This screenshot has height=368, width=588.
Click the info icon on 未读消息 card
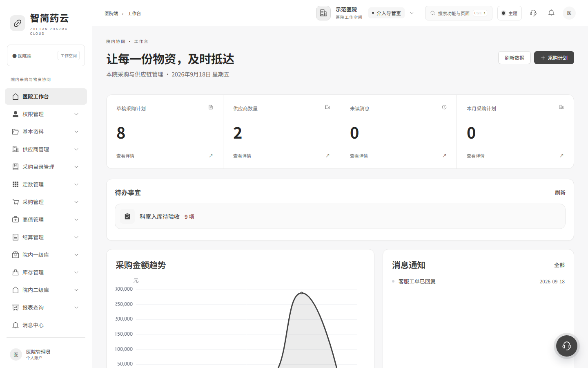pyautogui.click(x=444, y=107)
